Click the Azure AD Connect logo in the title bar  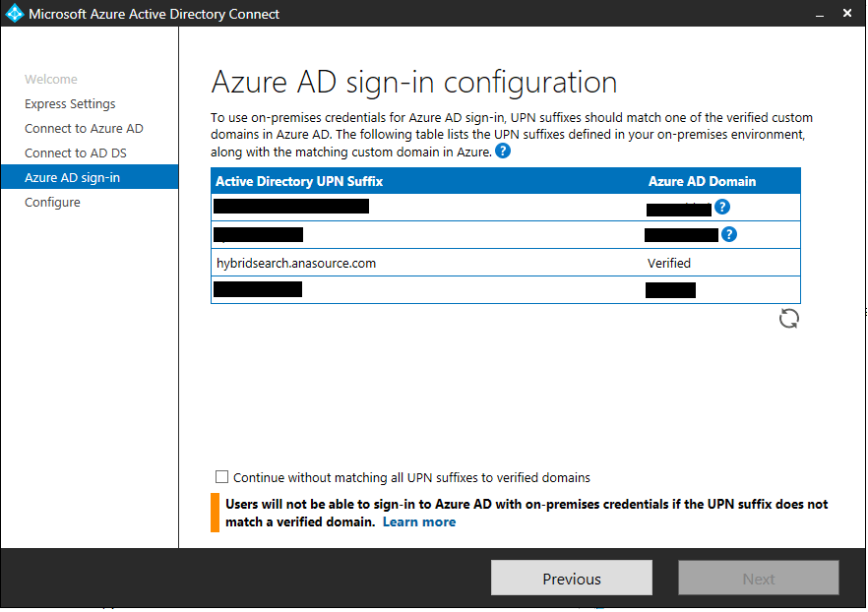pos(14,13)
